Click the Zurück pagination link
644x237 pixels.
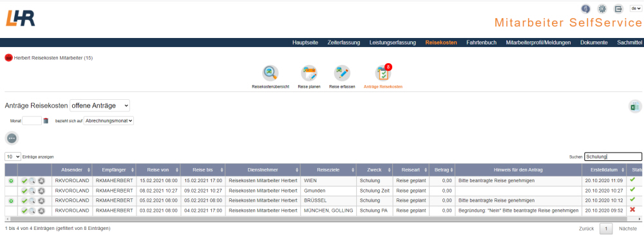[587, 229]
